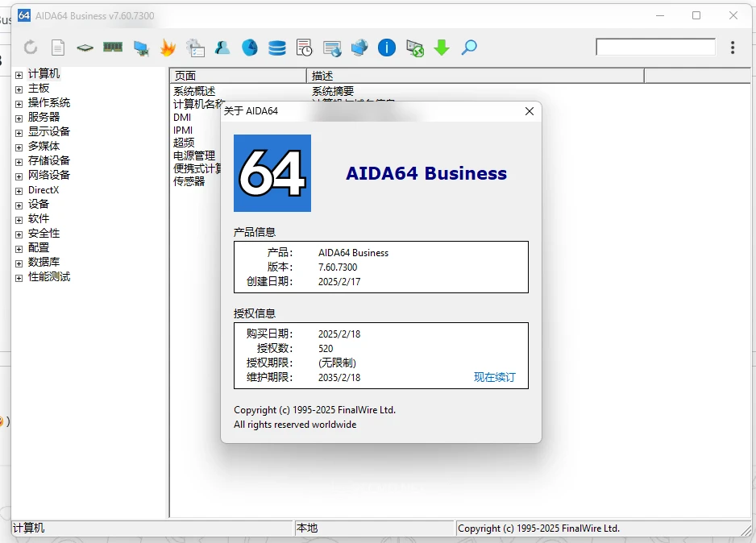756x543 pixels.
Task: Click the magnifier search toolbar icon
Action: 469,48
